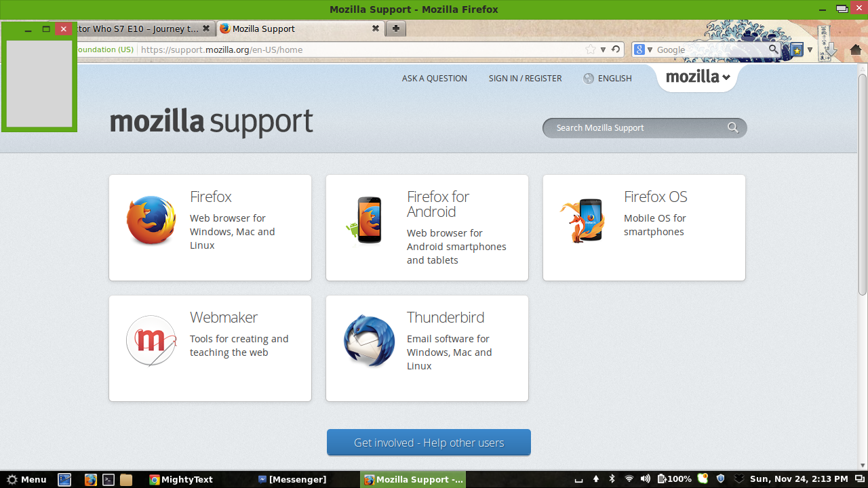
Task: Click the volume speaker tray icon
Action: (646, 479)
